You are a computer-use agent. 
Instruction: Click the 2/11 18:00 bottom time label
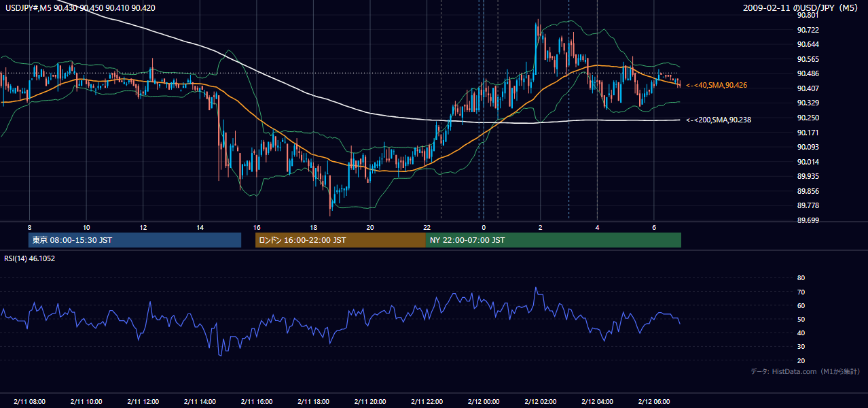tap(313, 402)
